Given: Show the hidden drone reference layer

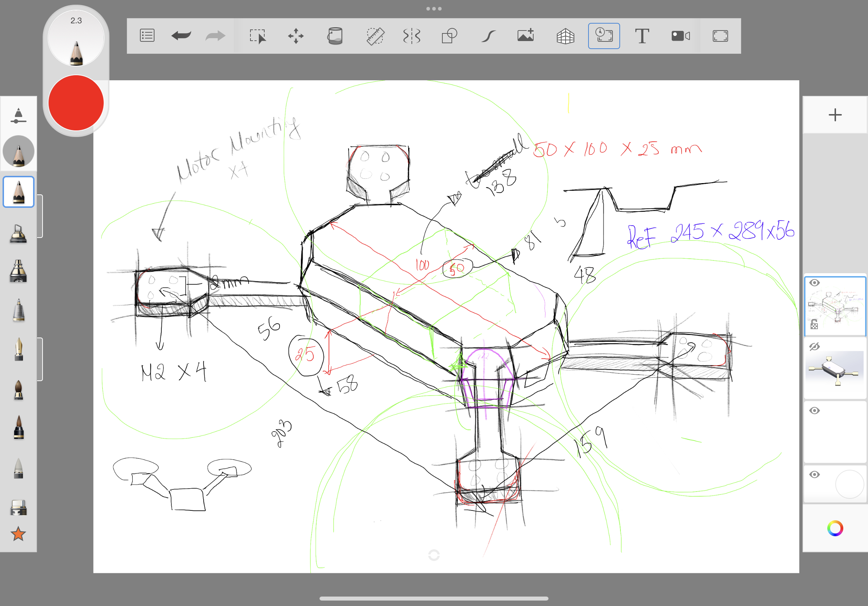Looking at the screenshot, I should (x=814, y=347).
